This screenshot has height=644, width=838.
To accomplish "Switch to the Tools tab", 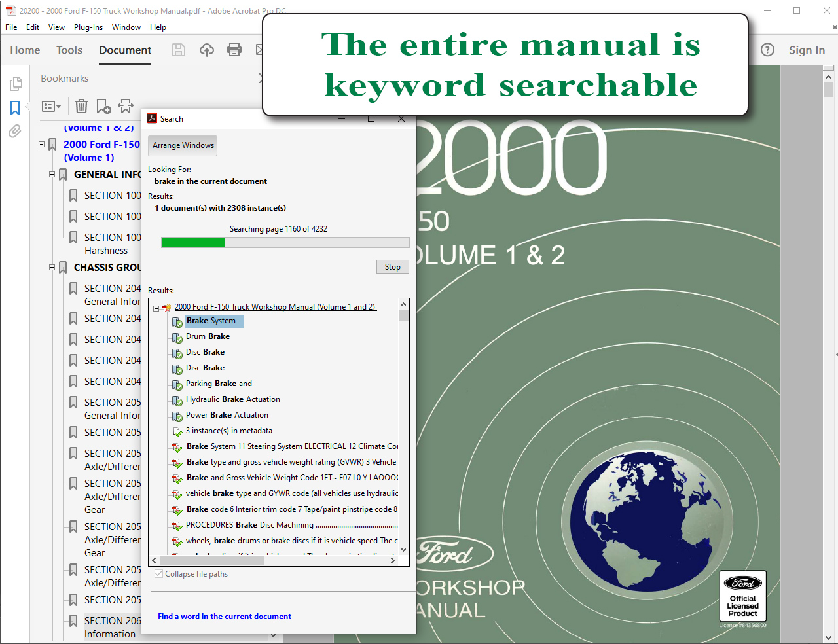I will pos(69,50).
